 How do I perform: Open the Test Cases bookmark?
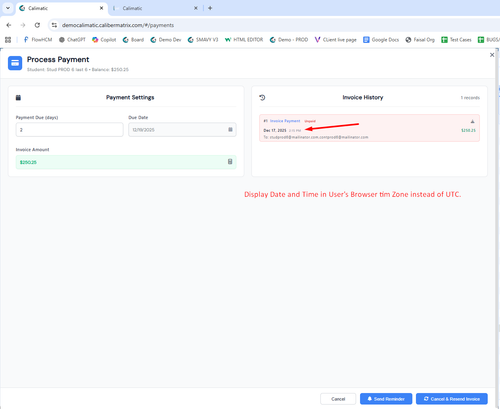pyautogui.click(x=456, y=40)
